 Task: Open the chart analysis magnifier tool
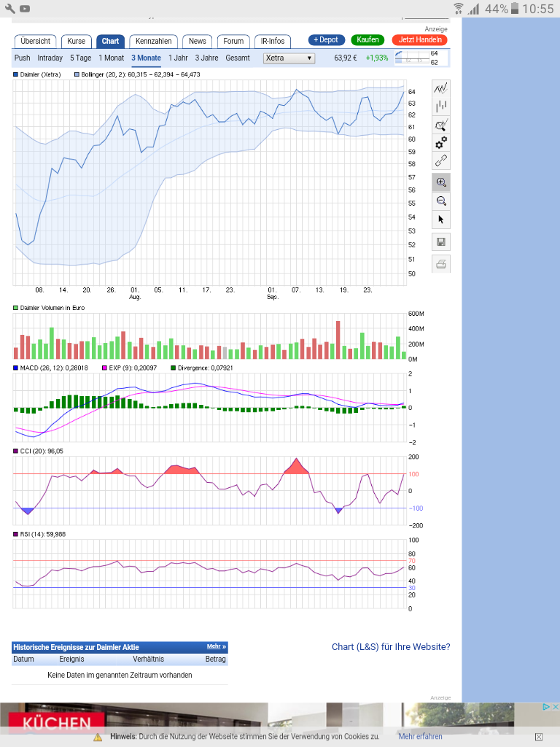pos(441,125)
